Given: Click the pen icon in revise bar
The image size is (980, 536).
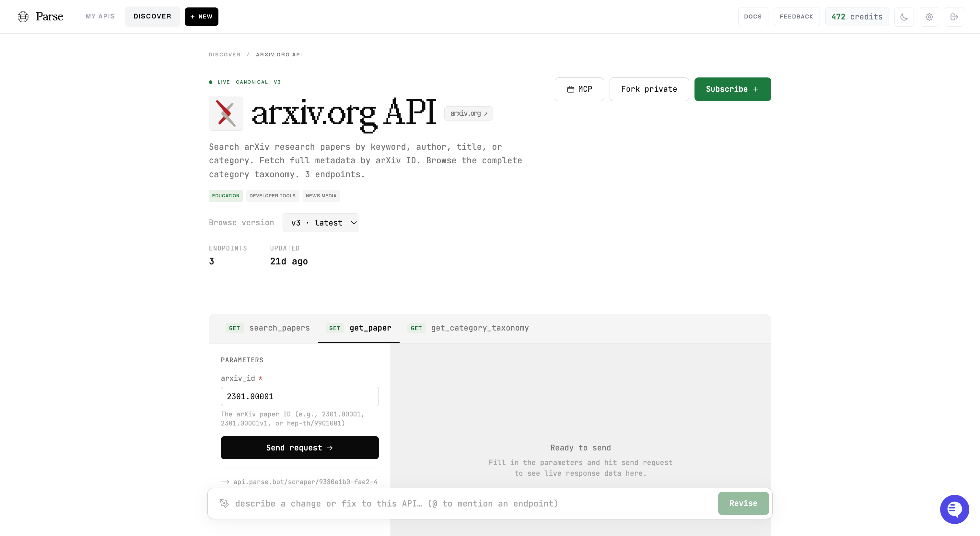Looking at the screenshot, I should tap(224, 503).
